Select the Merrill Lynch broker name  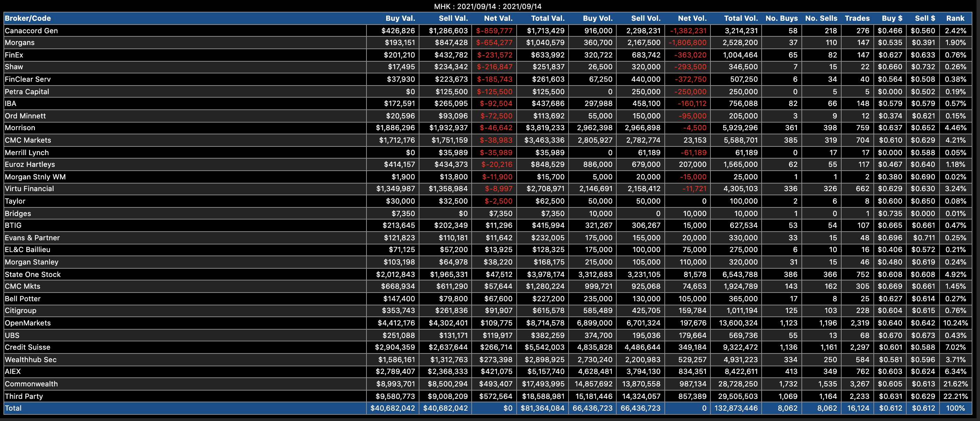click(x=27, y=152)
